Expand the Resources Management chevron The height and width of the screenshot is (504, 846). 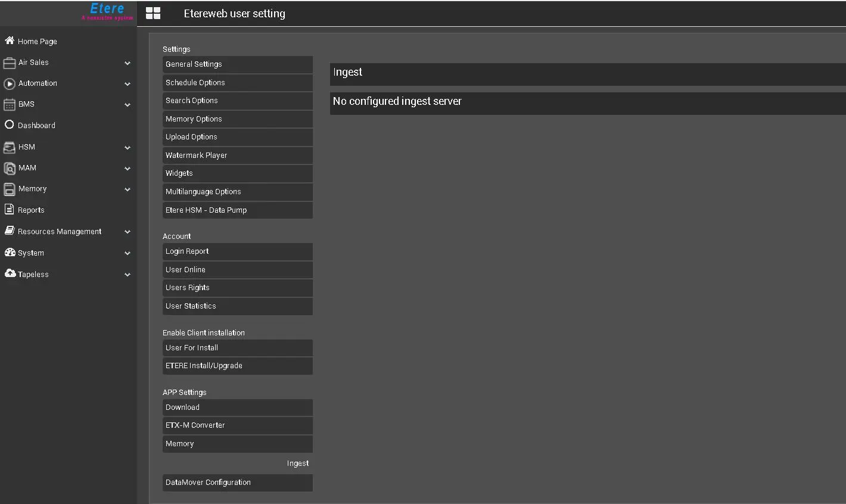(x=127, y=232)
